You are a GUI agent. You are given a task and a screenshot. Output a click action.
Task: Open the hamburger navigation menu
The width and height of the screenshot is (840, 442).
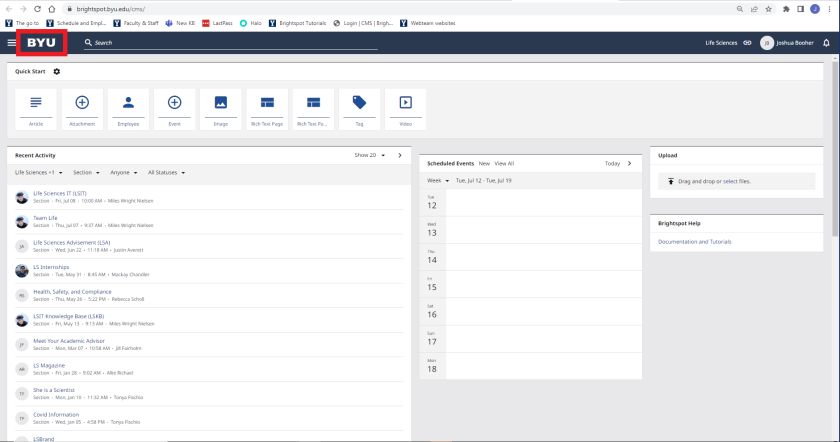(x=12, y=43)
